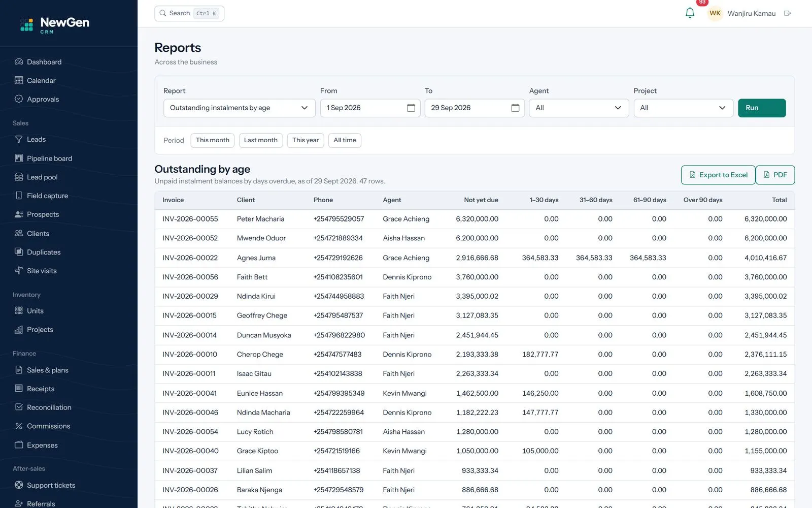Open calendar picker icon in From field

[411, 108]
